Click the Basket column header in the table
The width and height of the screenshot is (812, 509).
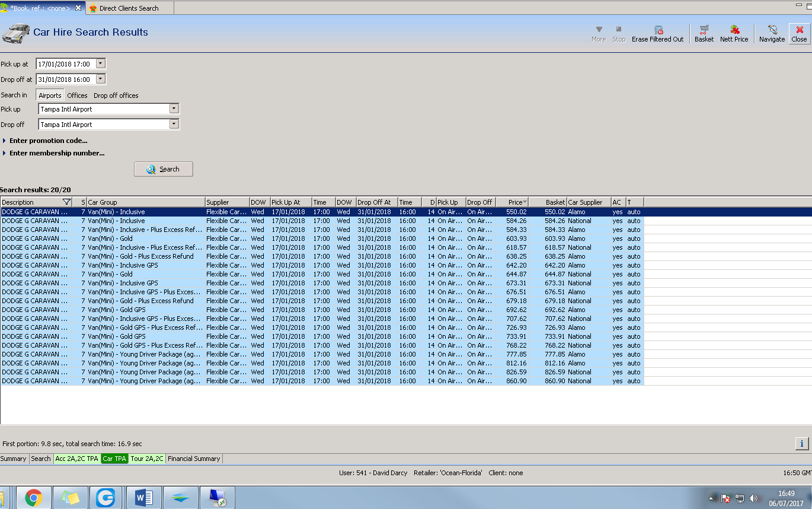(548, 202)
